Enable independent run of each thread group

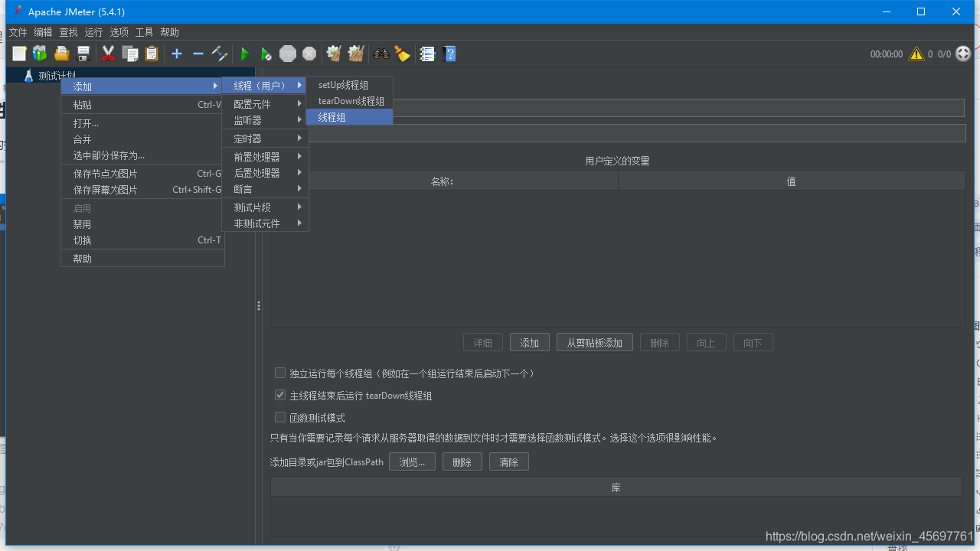coord(280,373)
